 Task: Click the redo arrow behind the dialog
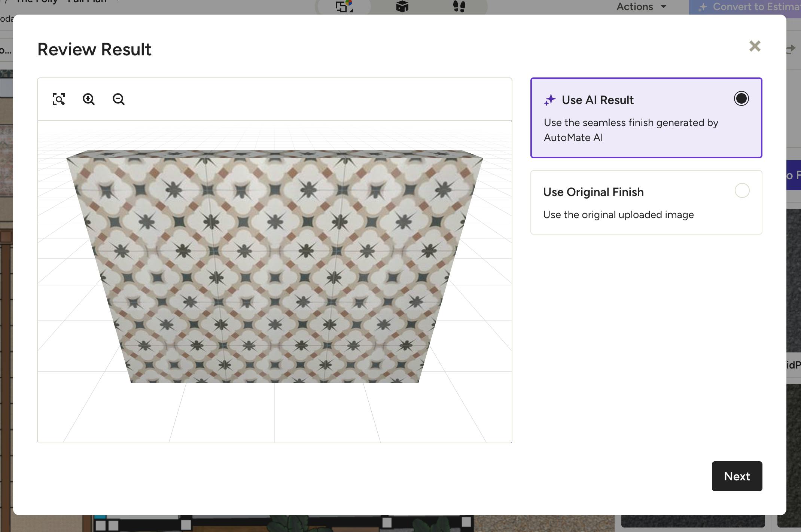(791, 49)
